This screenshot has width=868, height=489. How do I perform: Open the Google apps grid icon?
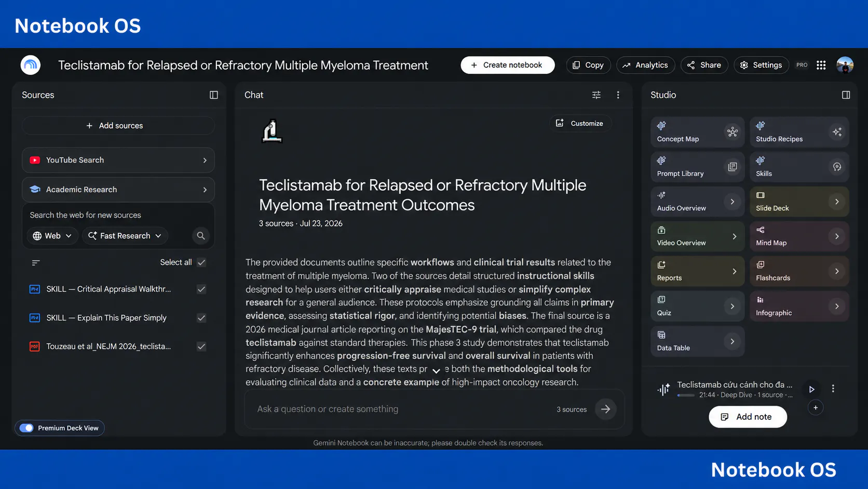[821, 65]
